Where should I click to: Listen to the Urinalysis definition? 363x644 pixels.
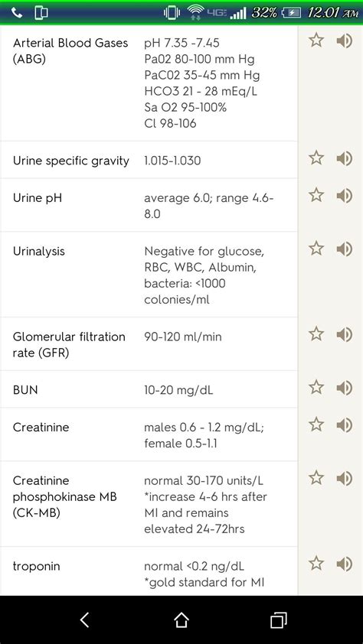(x=345, y=249)
